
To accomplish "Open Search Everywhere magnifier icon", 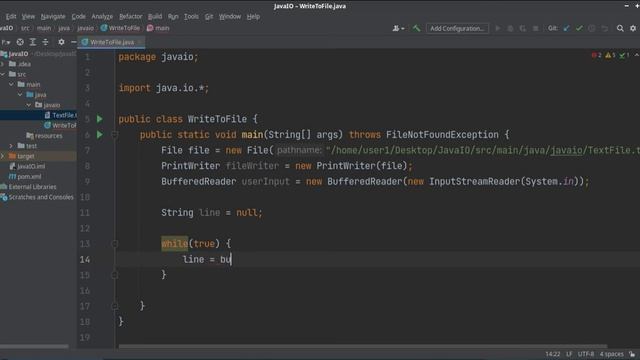I will coord(620,28).
